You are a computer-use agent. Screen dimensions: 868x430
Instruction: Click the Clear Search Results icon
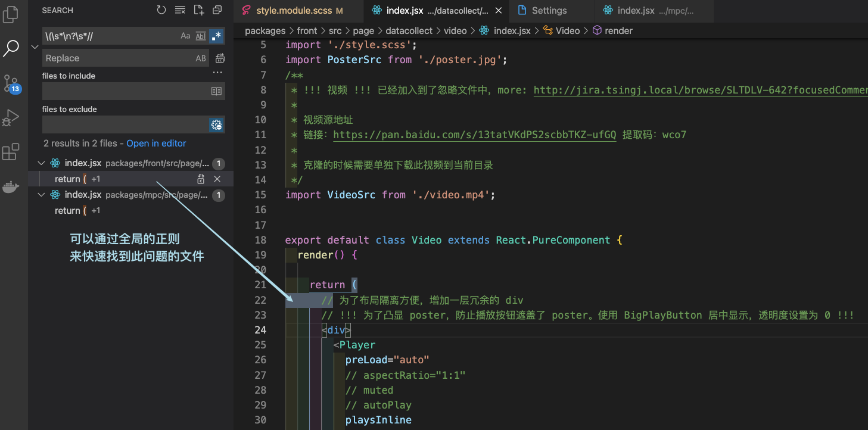(180, 10)
